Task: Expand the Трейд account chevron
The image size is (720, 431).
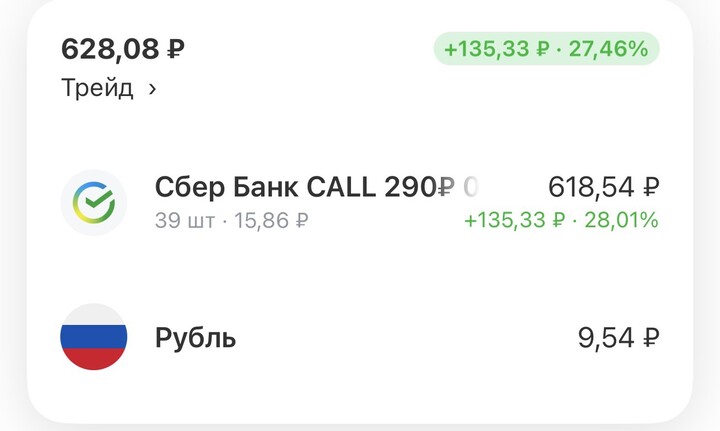Action: tap(152, 89)
